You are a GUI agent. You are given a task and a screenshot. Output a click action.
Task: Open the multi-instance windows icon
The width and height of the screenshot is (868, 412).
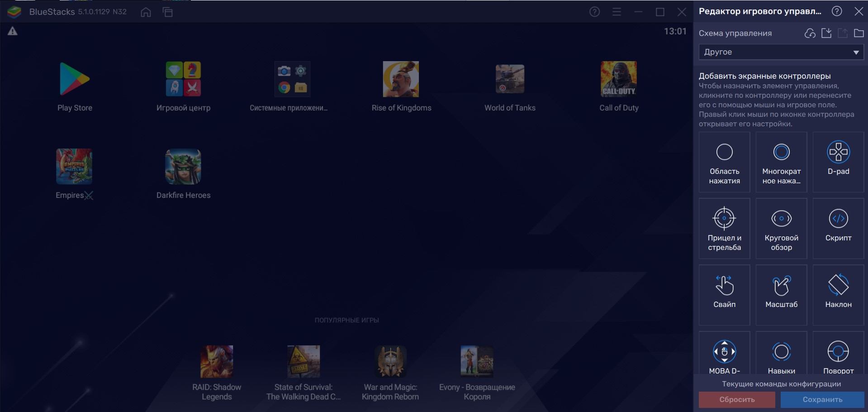(168, 12)
